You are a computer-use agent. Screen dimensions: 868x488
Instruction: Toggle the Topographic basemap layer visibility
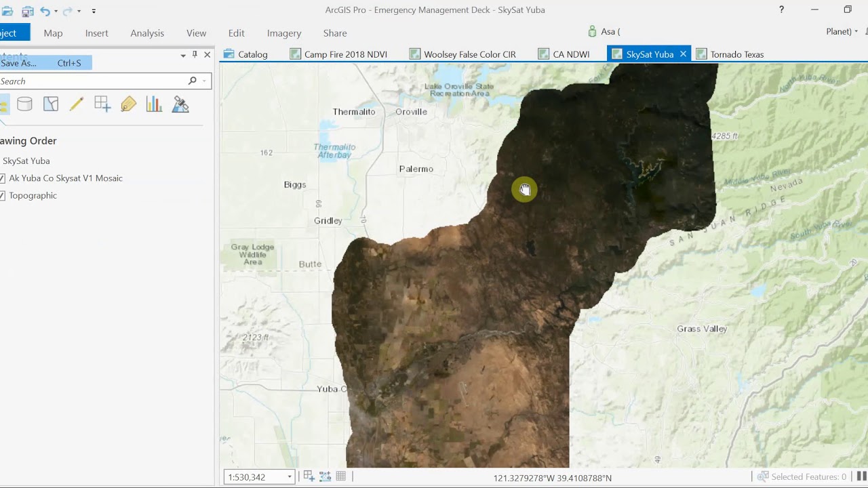3,195
